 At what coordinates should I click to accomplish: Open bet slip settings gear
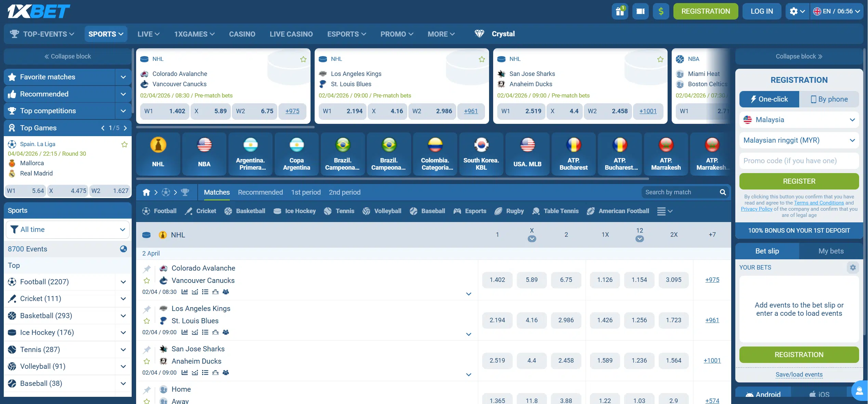click(x=853, y=268)
